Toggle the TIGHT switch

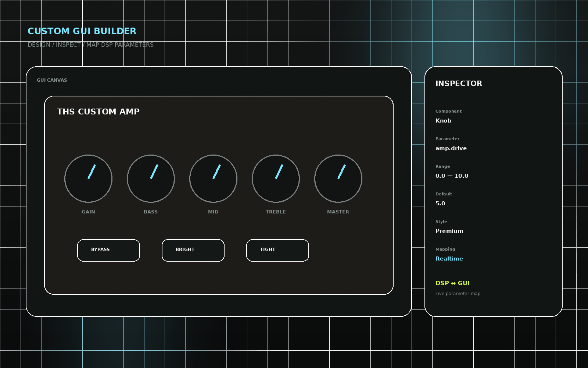(x=277, y=250)
